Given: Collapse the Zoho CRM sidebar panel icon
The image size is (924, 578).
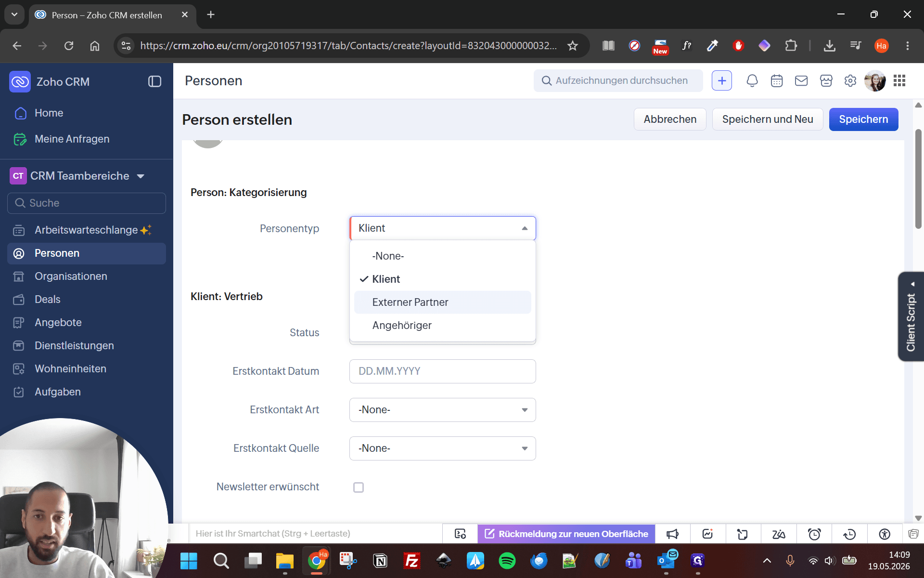Looking at the screenshot, I should pyautogui.click(x=154, y=81).
